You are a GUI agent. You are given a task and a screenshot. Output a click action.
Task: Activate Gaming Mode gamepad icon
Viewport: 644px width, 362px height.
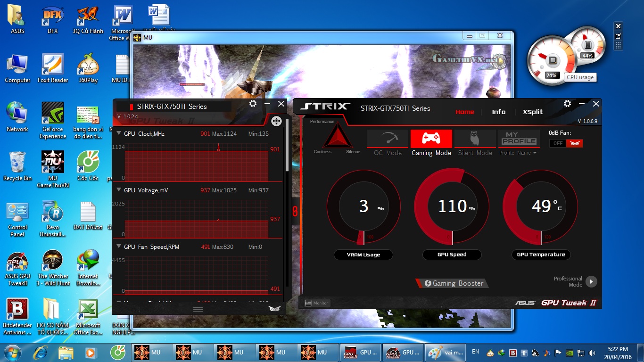(x=431, y=139)
